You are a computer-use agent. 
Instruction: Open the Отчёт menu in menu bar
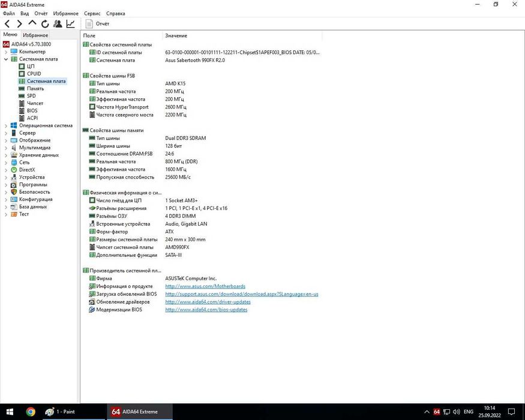(41, 13)
